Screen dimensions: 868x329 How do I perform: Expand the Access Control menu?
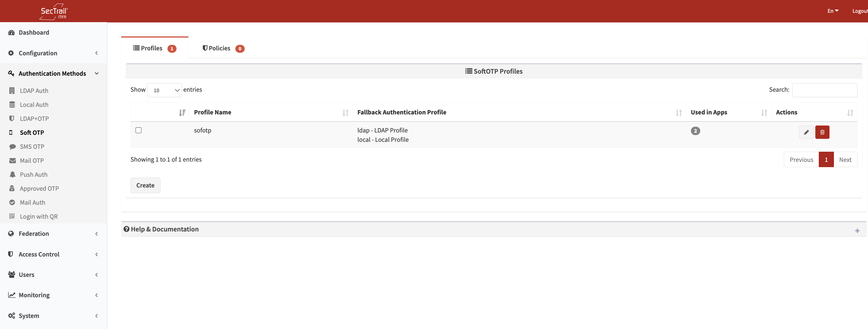click(x=39, y=254)
